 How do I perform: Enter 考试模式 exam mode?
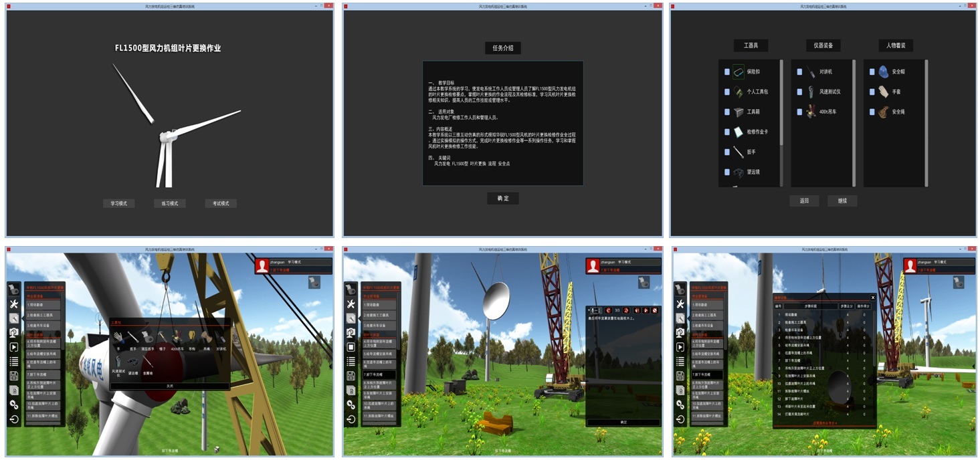tap(221, 203)
